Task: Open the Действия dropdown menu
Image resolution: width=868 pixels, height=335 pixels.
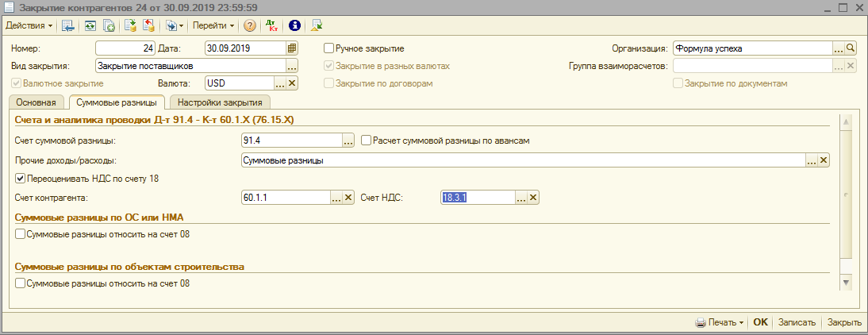Action: 29,25
